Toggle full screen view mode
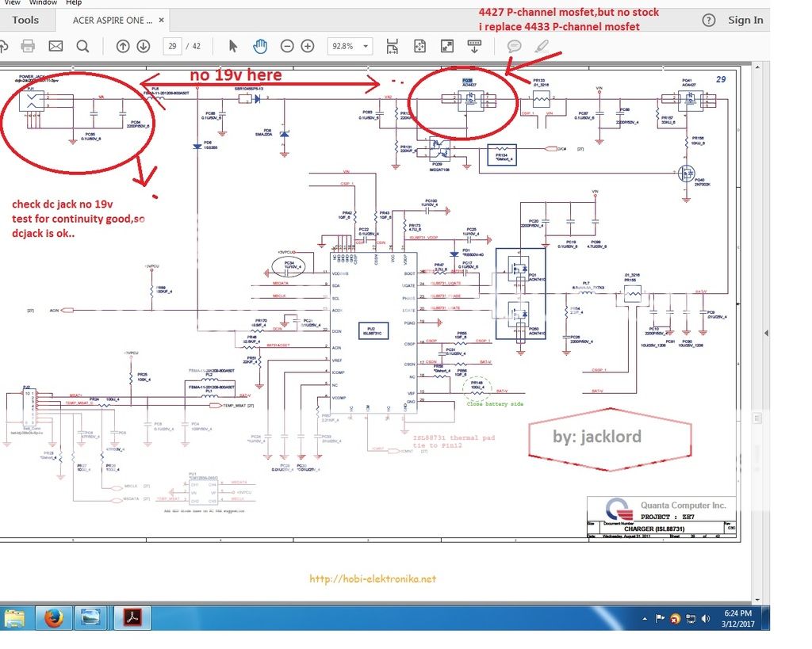This screenshot has height=649, width=812. pyautogui.click(x=447, y=46)
